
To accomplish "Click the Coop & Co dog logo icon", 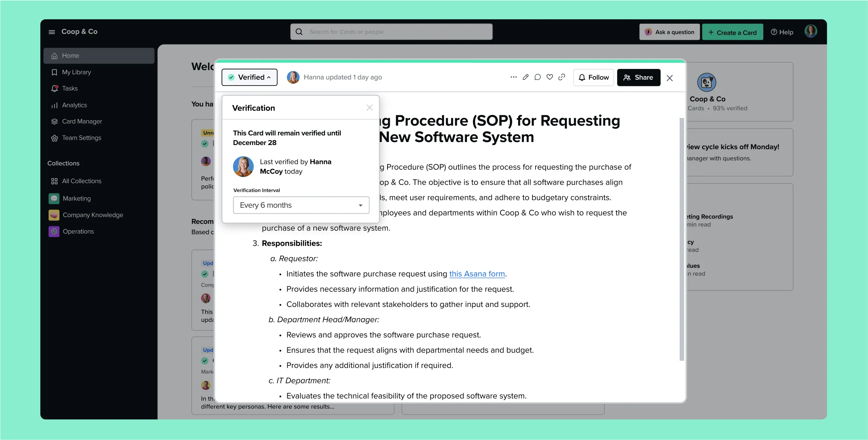I will (707, 82).
